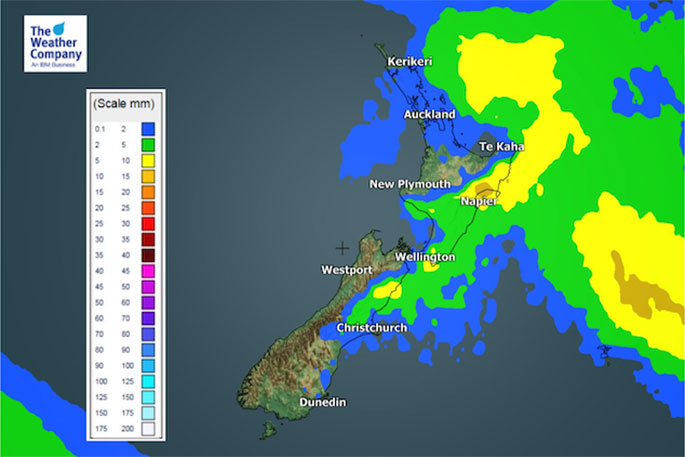This screenshot has height=457, width=685.
Task: Click the "(Scale mm)" legend title
Action: coord(124,104)
